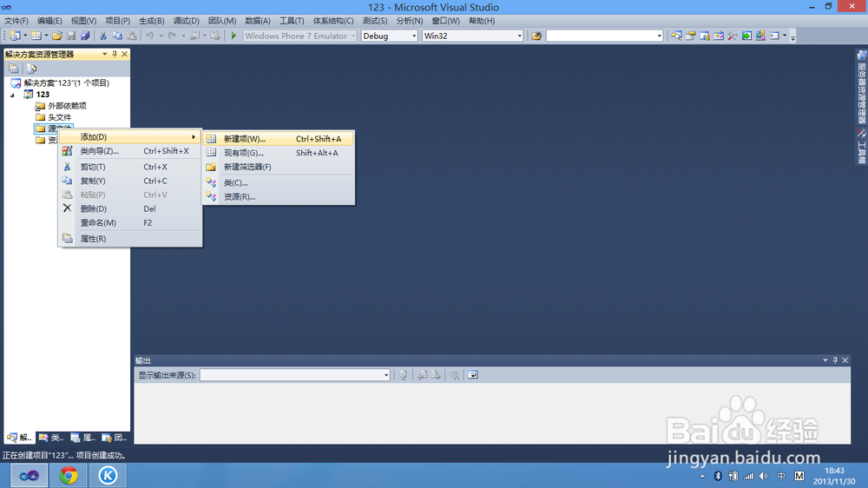Click the Add New Item toolbar icon

(36, 36)
